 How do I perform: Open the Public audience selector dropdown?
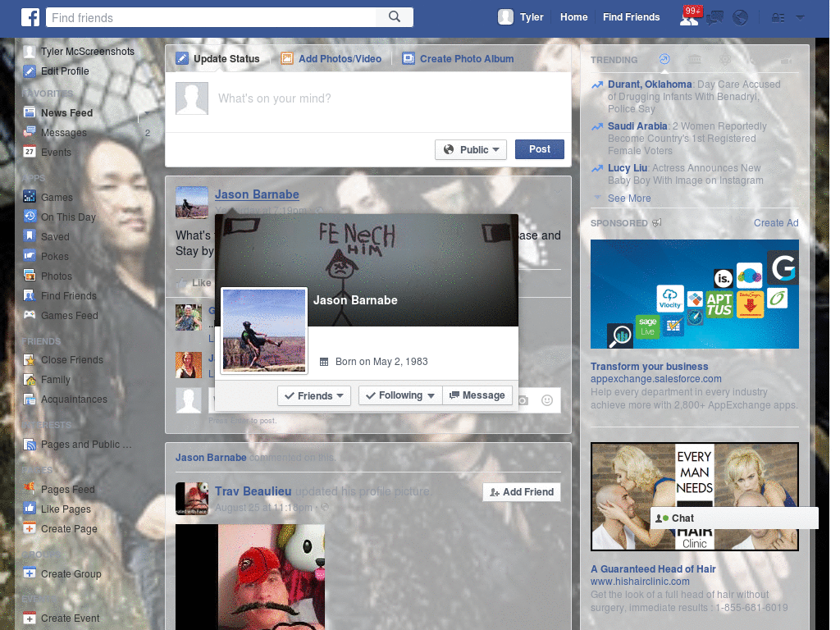pos(470,149)
